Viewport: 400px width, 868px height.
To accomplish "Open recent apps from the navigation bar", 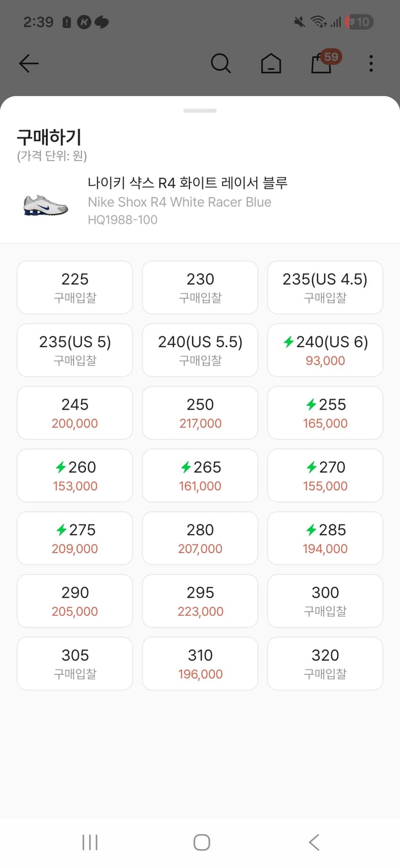I will click(90, 843).
